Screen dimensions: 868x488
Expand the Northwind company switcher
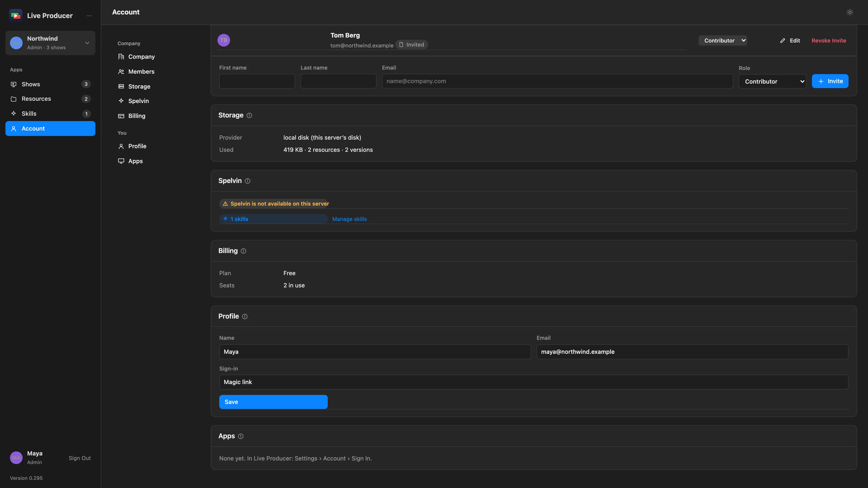50,43
